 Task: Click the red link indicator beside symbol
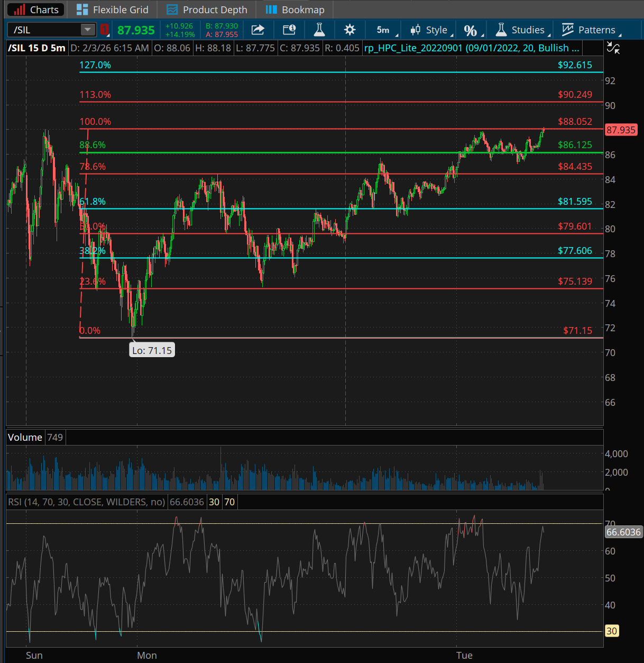pos(104,30)
